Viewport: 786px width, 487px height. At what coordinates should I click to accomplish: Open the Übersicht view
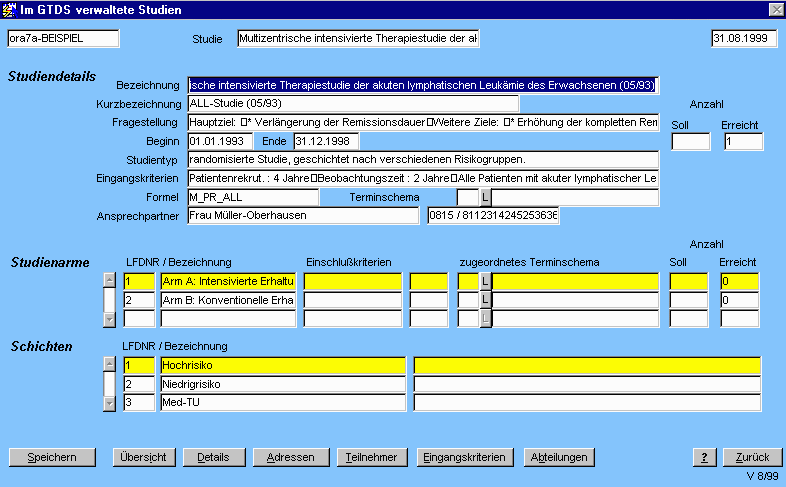tap(143, 457)
